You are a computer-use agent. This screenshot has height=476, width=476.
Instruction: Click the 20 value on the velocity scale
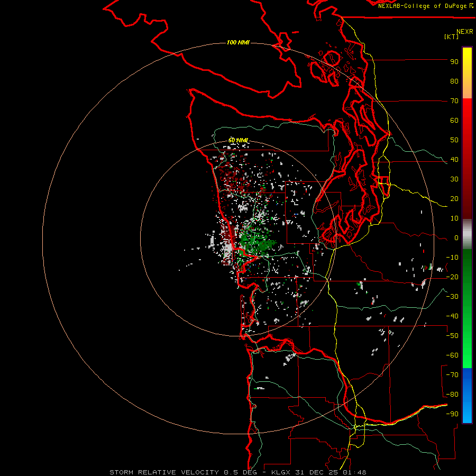click(454, 198)
